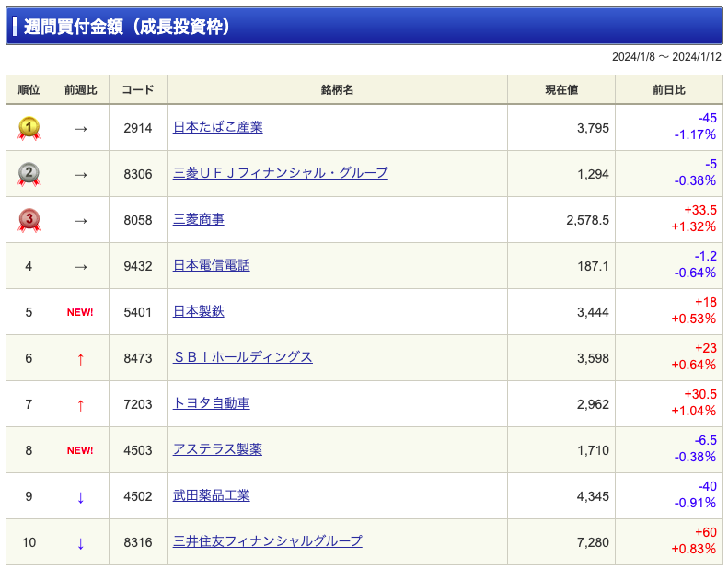Screen dimensions: 728x569
Task: Open 三井住友フィナンシャルグループ link
Action: click(x=268, y=540)
